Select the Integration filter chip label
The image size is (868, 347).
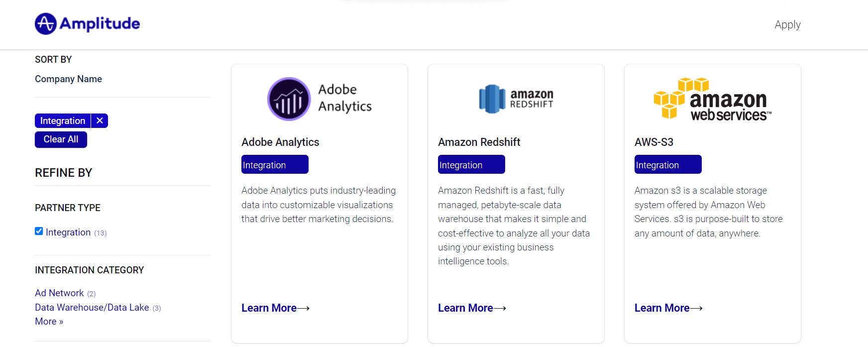click(63, 120)
